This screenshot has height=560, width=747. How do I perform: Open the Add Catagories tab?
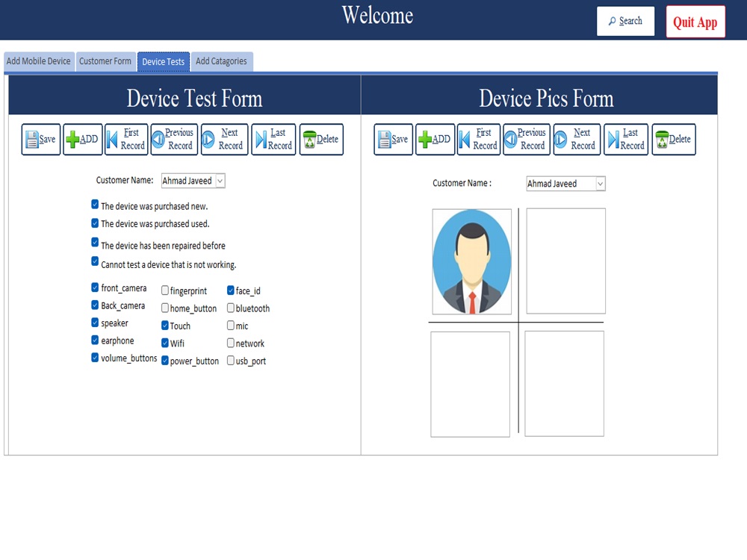point(222,61)
